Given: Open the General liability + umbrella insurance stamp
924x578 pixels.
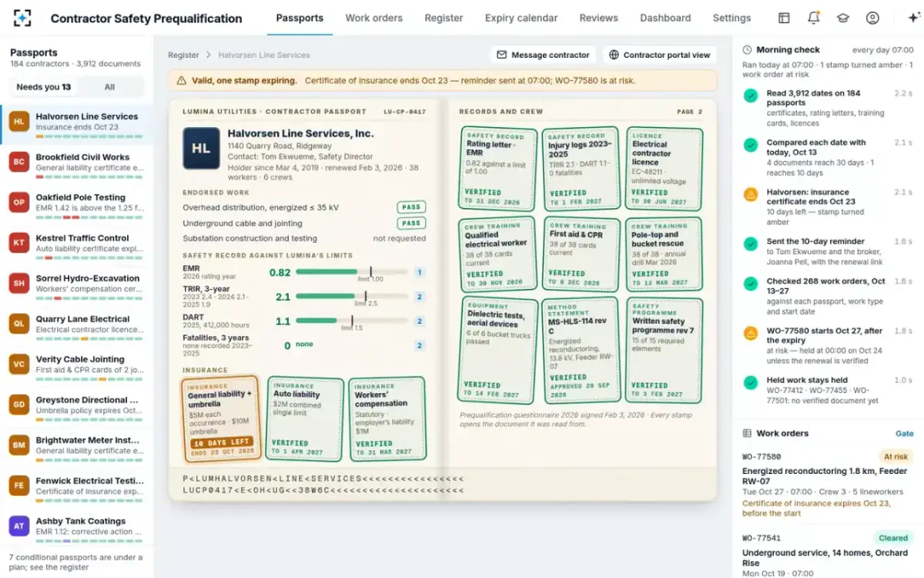Looking at the screenshot, I should [222, 418].
